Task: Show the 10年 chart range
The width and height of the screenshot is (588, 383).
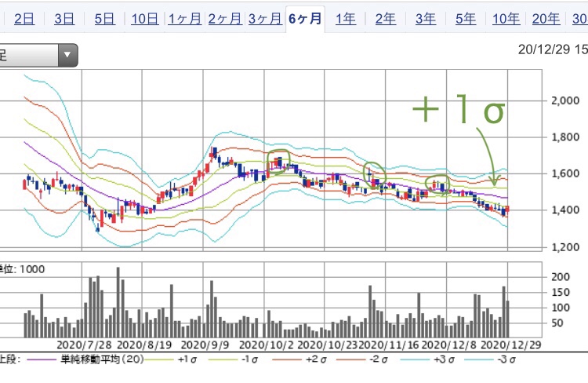Action: click(506, 18)
